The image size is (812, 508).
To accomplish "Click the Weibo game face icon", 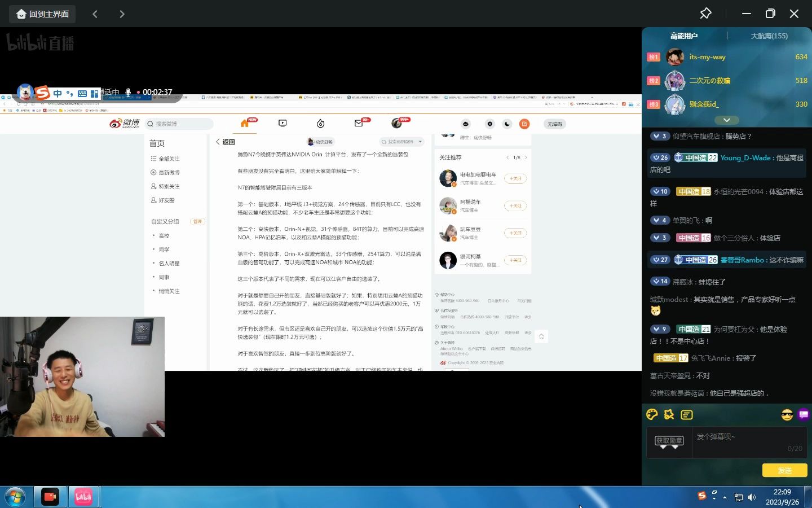I will (x=466, y=124).
